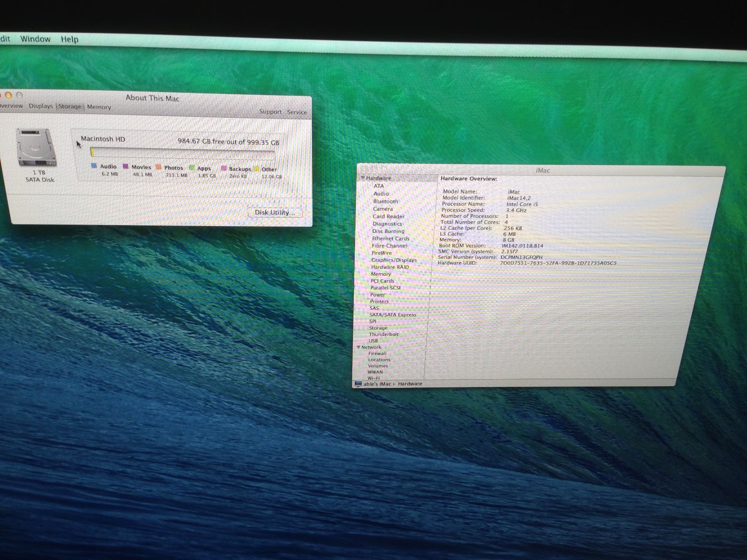The image size is (747, 560).
Task: Click the hard disk drive icon
Action: [36, 147]
